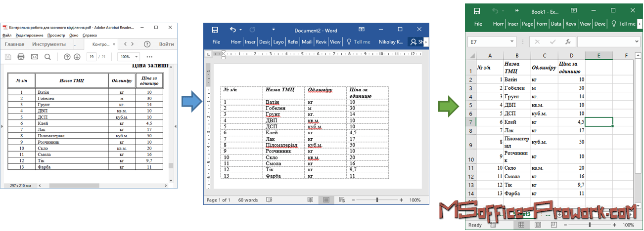
Task: Click Page 1 of 1 in Word status bar
Action: click(x=218, y=200)
